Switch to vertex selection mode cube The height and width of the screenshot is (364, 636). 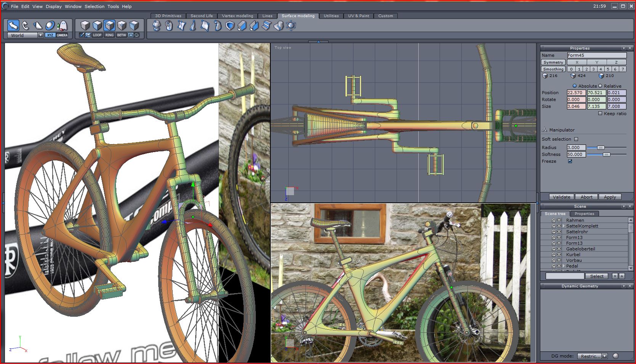pos(122,26)
